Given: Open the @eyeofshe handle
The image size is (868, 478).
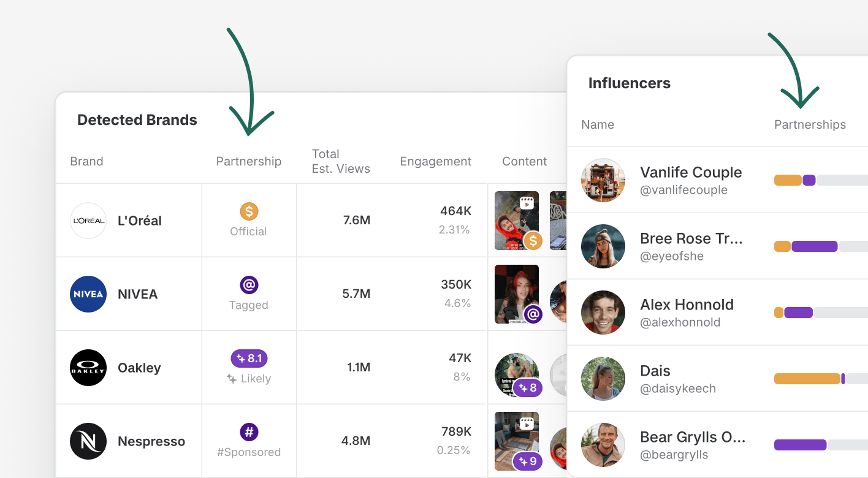Looking at the screenshot, I should point(672,256).
